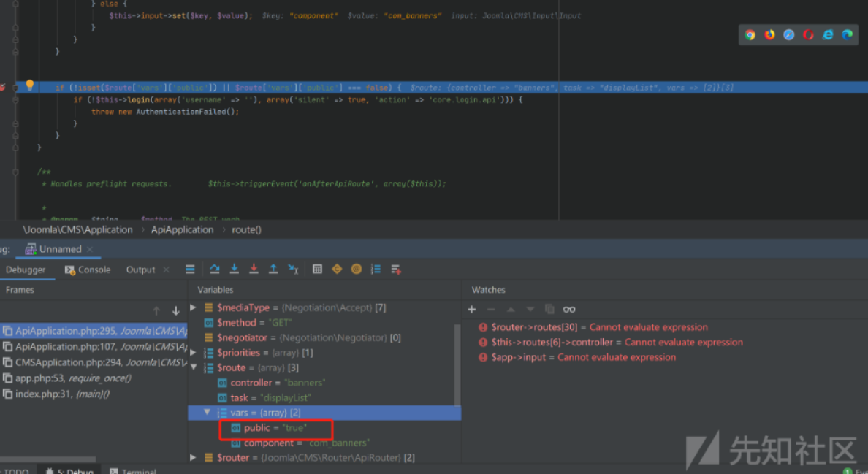Click the Run to Cursor icon

tap(293, 270)
